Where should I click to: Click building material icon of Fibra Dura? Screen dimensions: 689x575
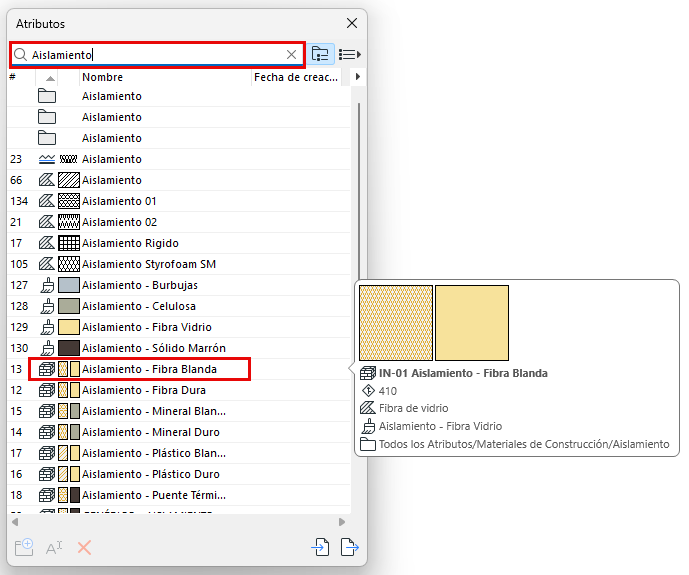pyautogui.click(x=47, y=390)
